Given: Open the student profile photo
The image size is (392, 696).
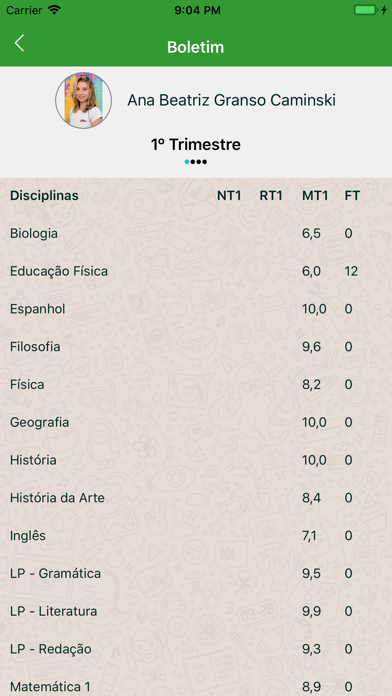Looking at the screenshot, I should click(83, 100).
